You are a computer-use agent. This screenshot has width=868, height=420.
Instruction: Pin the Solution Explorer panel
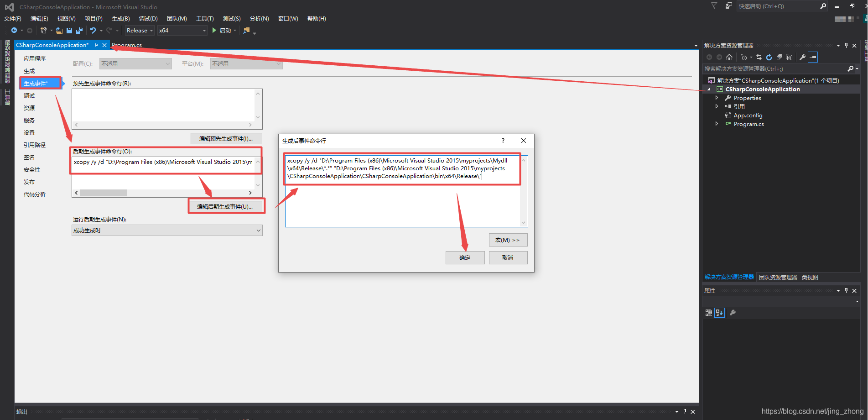point(846,46)
